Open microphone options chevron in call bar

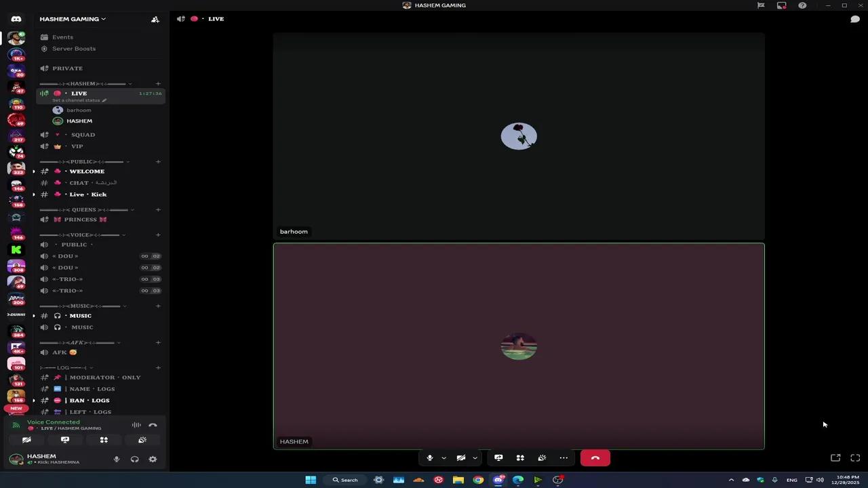443,458
